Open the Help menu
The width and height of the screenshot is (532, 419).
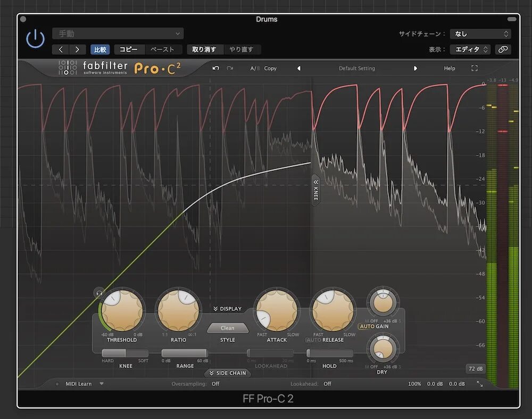[449, 68]
